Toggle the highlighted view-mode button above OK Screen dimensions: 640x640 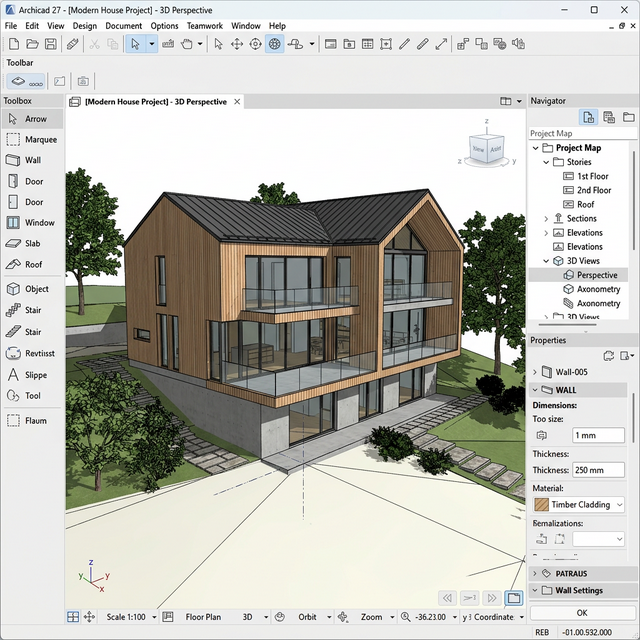[x=513, y=598]
